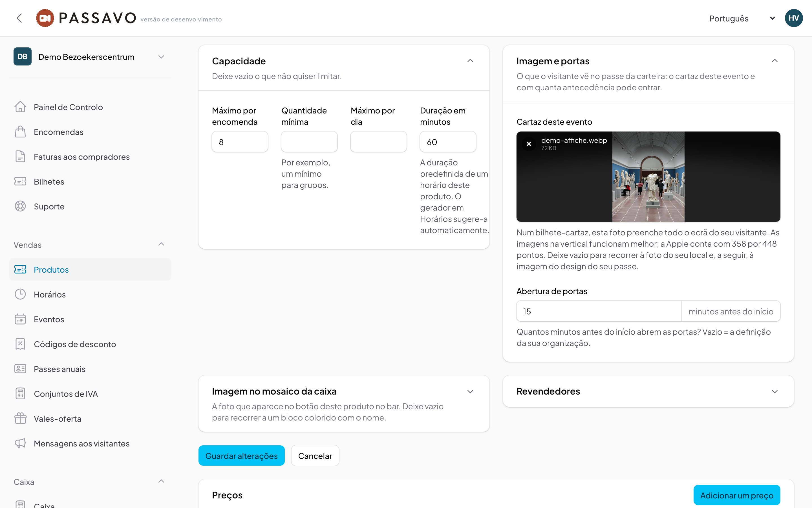
Task: Click the Bilhetes ticket icon
Action: [20, 181]
